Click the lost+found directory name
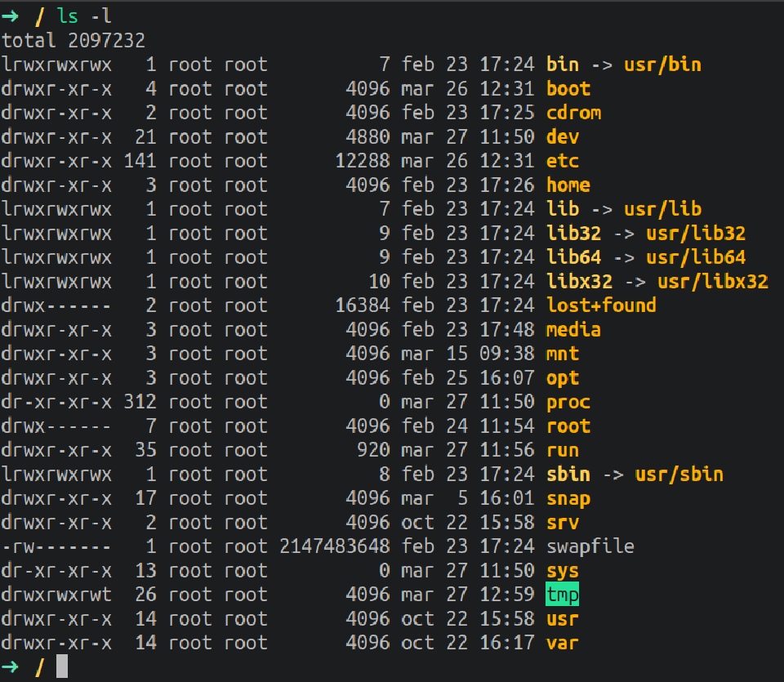This screenshot has width=784, height=682. (601, 305)
